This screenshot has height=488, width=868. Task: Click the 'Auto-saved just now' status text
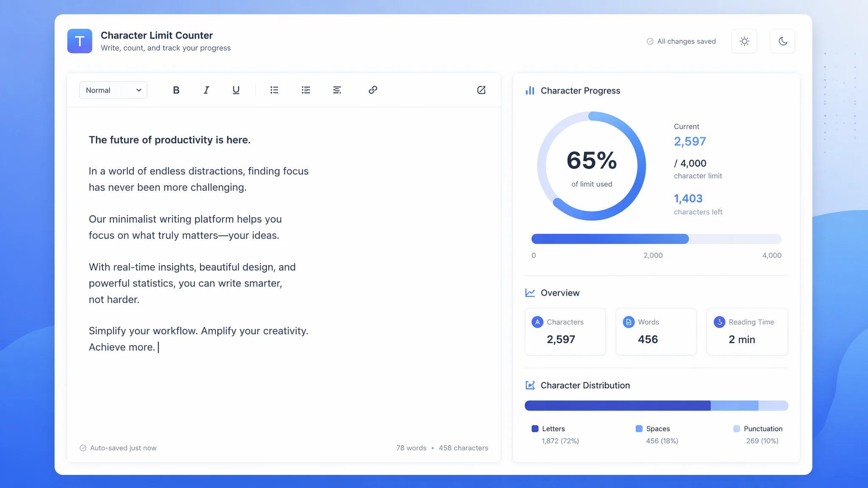tap(123, 448)
